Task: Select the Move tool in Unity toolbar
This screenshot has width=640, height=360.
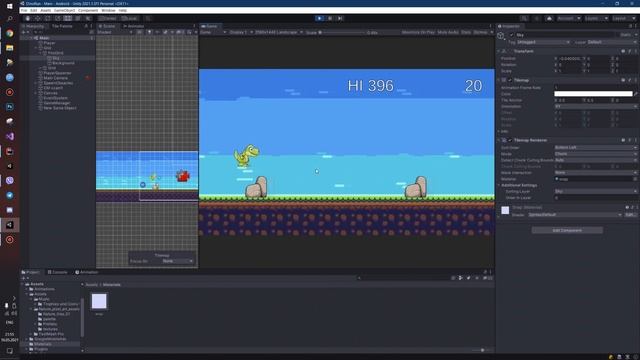Action: (x=38, y=18)
